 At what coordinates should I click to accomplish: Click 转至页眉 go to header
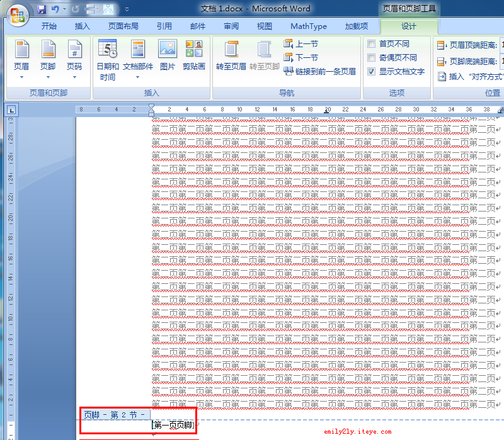[231, 55]
